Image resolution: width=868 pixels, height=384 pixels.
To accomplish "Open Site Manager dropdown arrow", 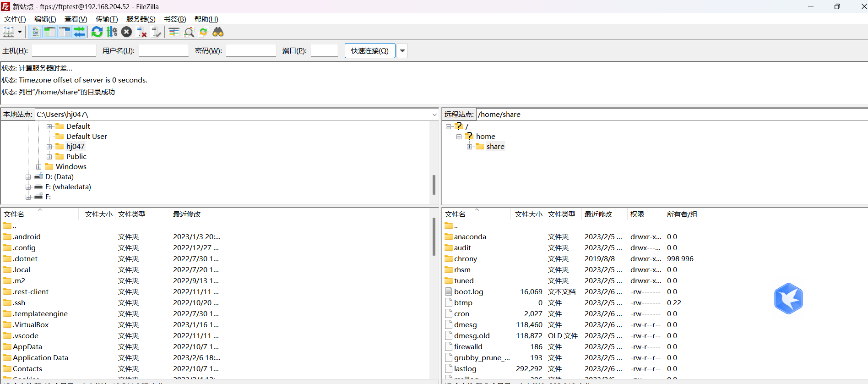I will pyautogui.click(x=20, y=32).
